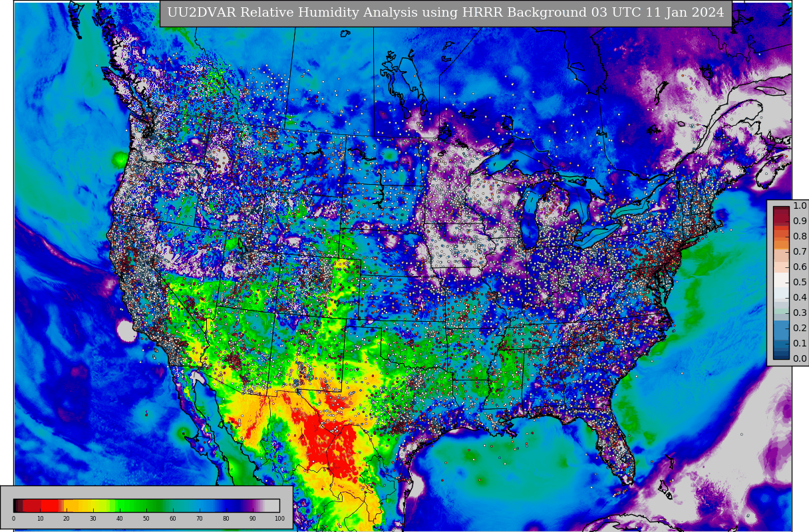Viewport: 809px width, 532px height.
Task: Click the '20' tick label on the humidity colorbar
Action: (67, 519)
